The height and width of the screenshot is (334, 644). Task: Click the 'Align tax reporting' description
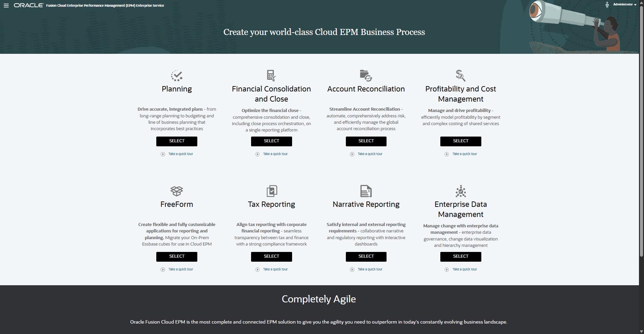272,234
